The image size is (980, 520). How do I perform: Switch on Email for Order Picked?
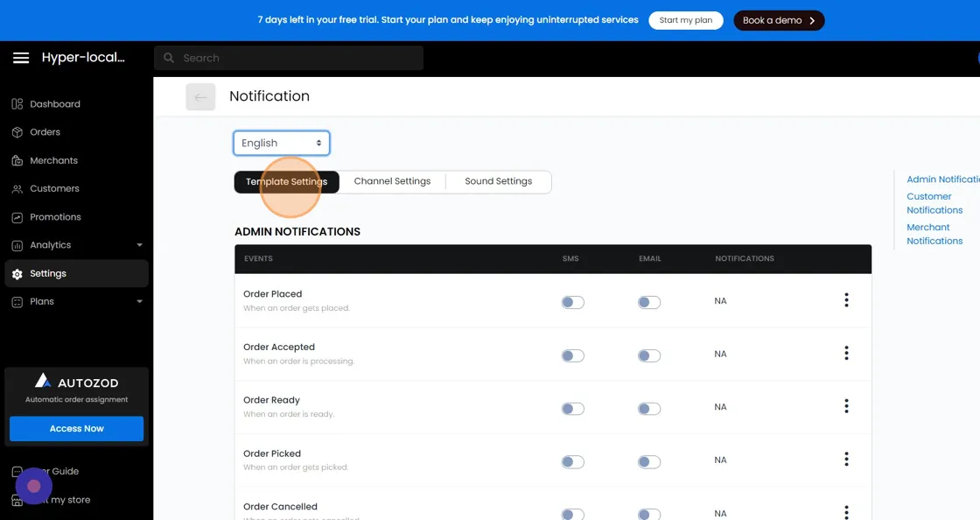coord(648,462)
